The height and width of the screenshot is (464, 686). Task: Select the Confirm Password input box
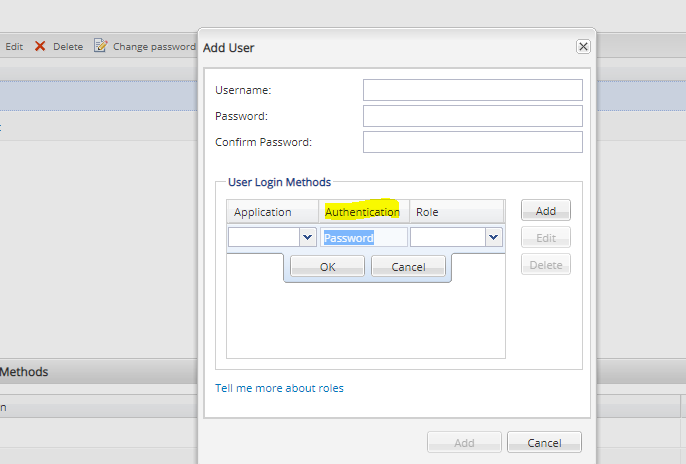[x=472, y=142]
